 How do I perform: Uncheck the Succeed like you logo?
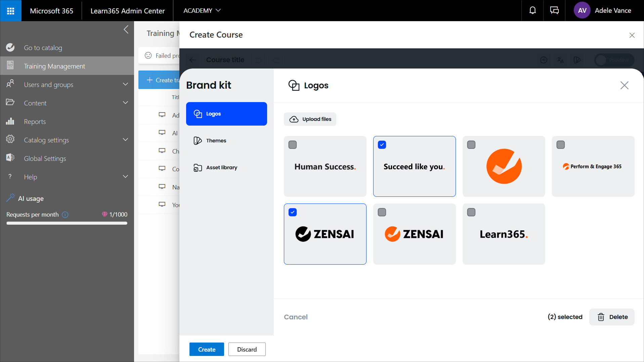(x=382, y=145)
